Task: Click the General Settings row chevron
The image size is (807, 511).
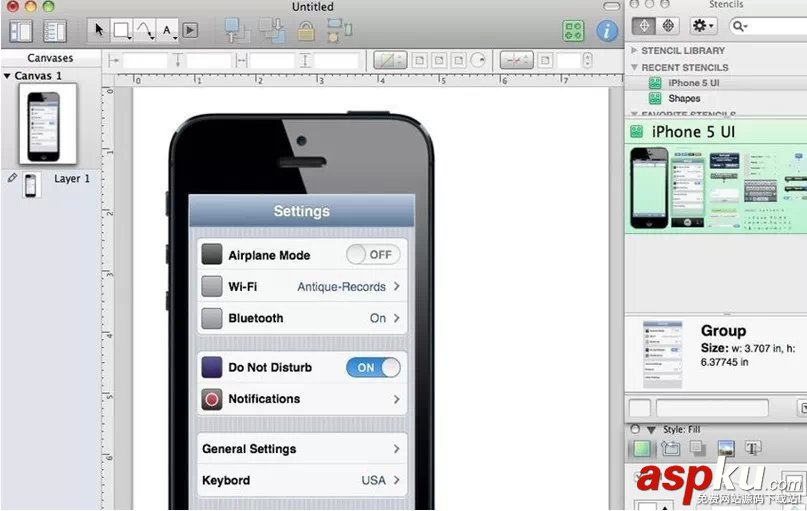Action: pyautogui.click(x=396, y=449)
